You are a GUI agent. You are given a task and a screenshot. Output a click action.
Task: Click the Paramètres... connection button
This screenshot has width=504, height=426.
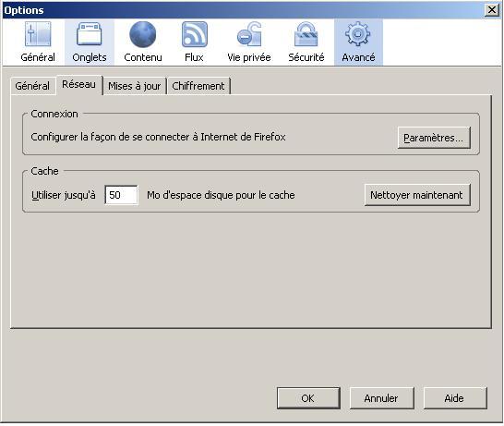[434, 138]
